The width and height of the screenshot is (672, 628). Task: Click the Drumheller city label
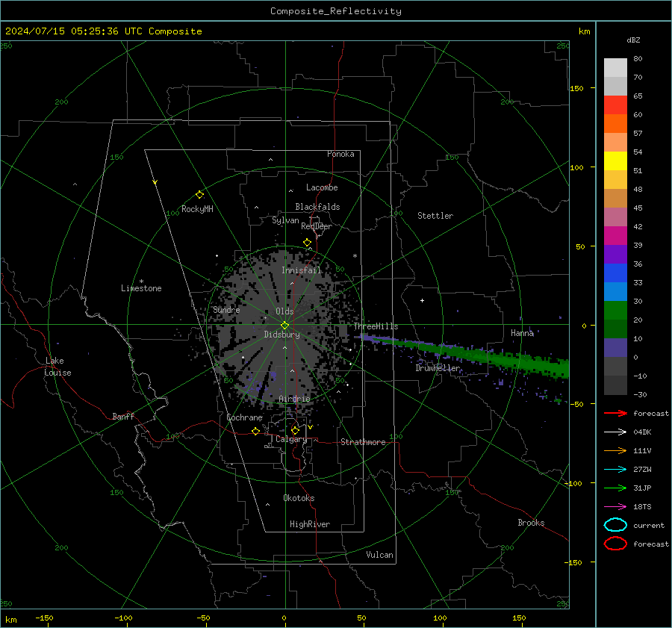point(438,368)
